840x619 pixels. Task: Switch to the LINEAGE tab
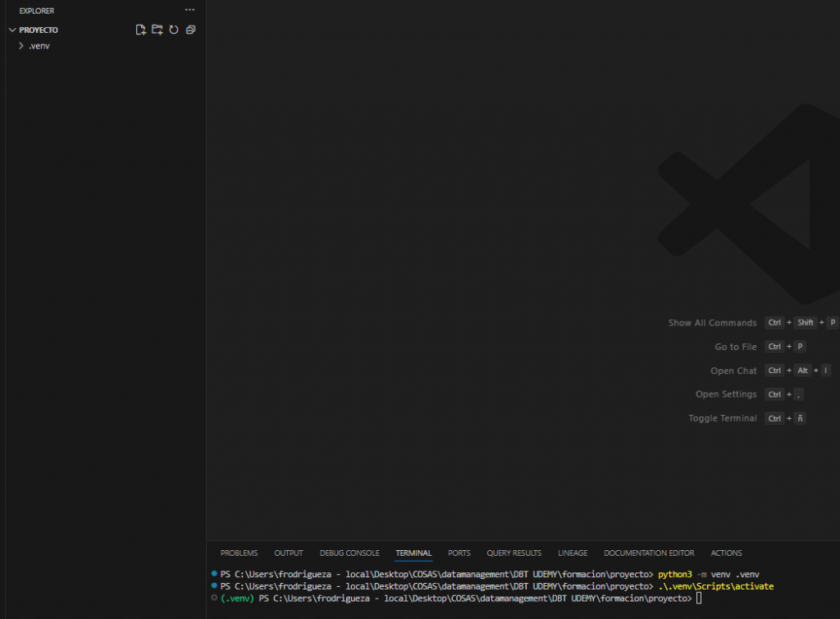(573, 553)
